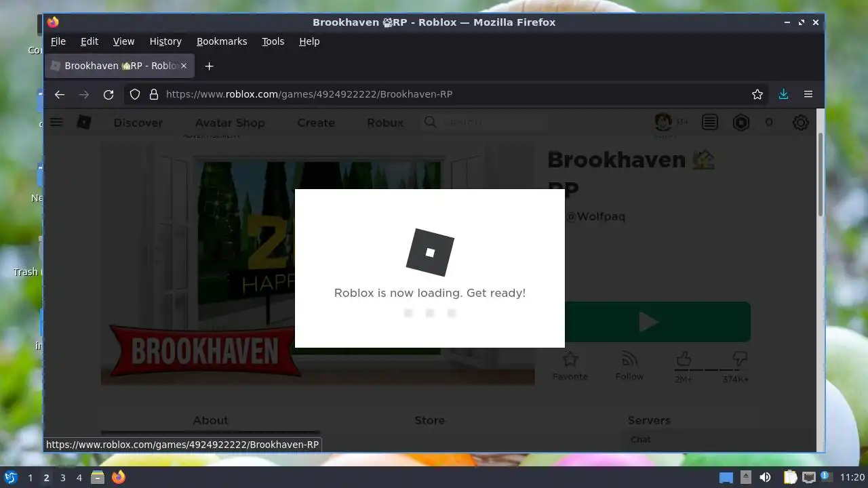Click the Roblox loading logo in dialog
Screen dimensions: 868x488
(x=430, y=252)
